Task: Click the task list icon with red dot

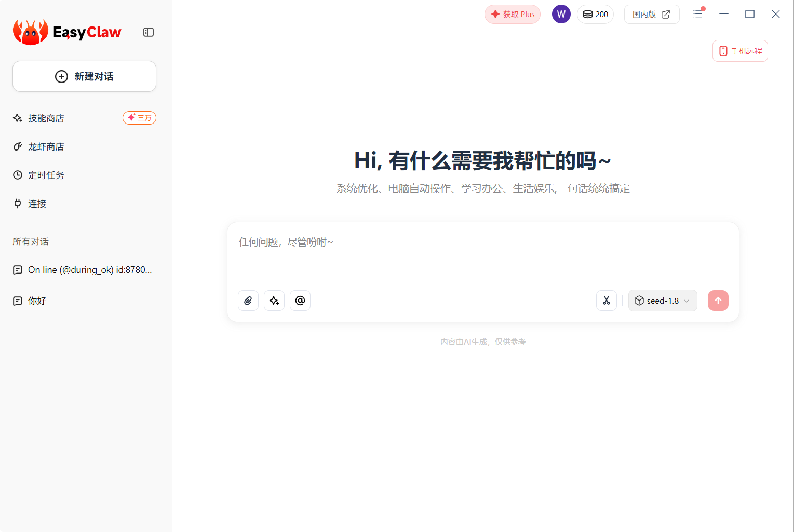Action: pyautogui.click(x=697, y=14)
